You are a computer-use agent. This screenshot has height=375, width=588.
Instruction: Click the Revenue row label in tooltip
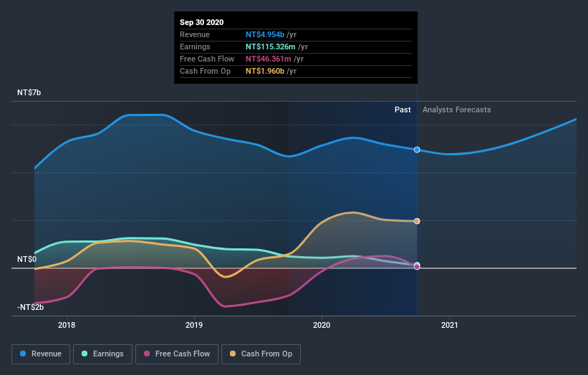(195, 34)
